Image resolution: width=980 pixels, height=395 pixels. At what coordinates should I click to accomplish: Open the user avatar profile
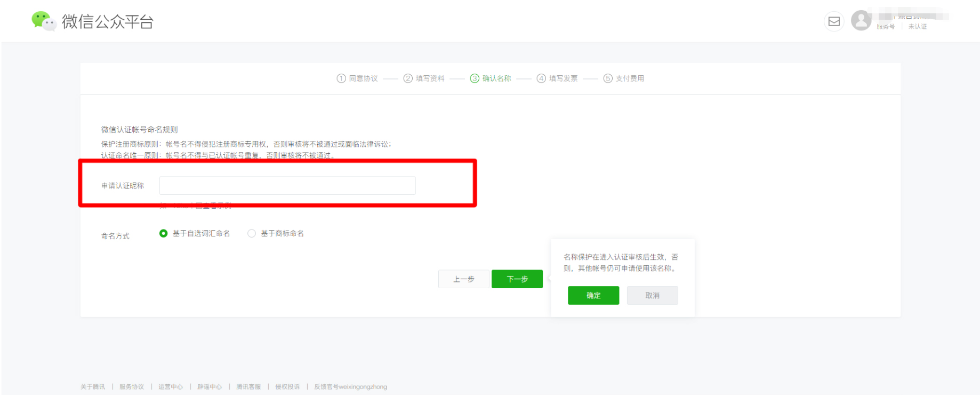[861, 21]
